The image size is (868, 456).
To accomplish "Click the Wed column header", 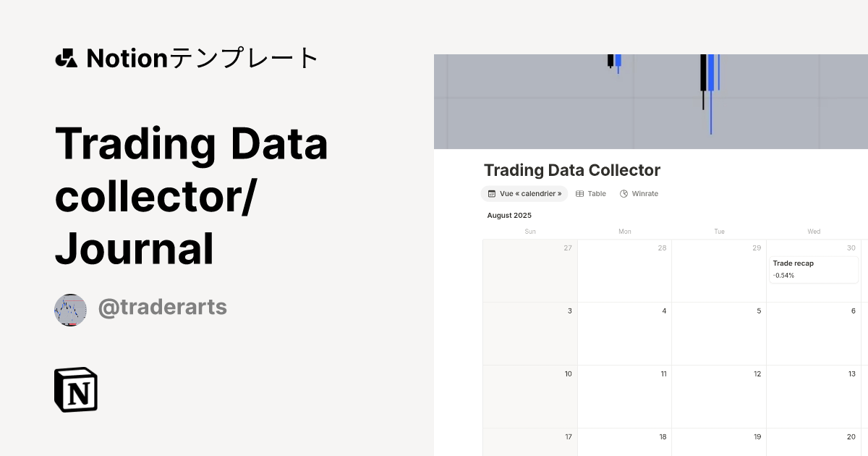I will point(814,231).
